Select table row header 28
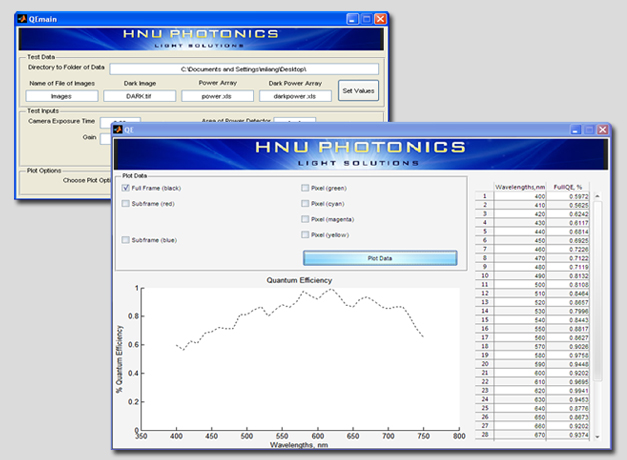 pos(485,435)
